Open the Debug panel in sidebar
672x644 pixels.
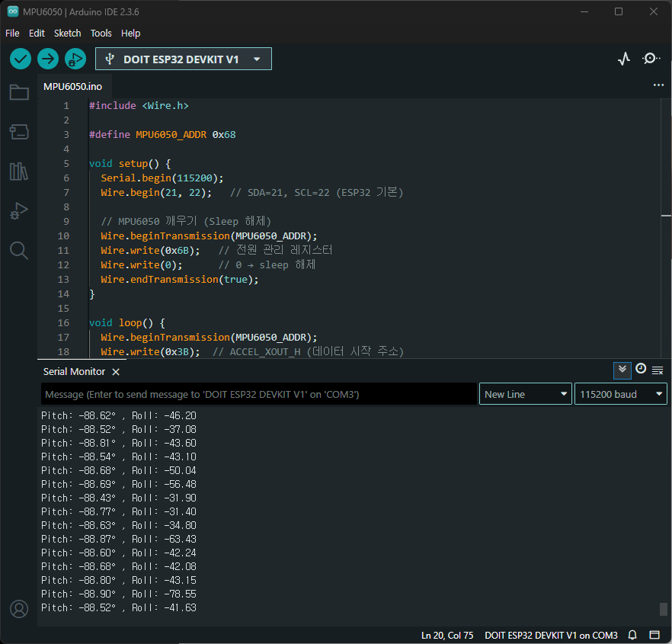coord(19,210)
